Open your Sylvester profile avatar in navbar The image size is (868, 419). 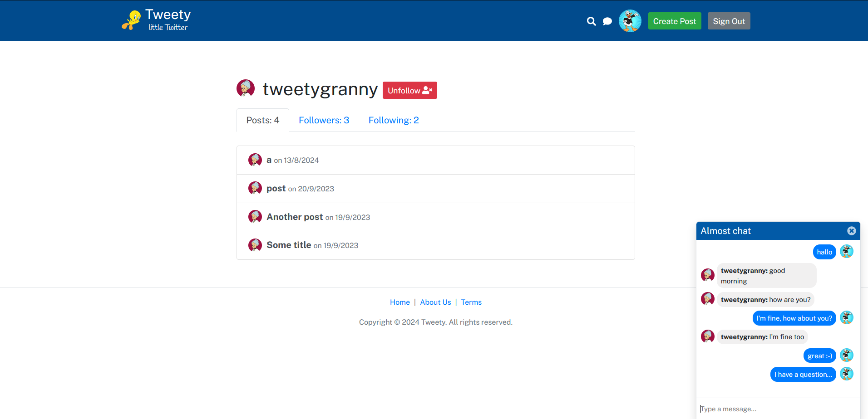point(630,20)
